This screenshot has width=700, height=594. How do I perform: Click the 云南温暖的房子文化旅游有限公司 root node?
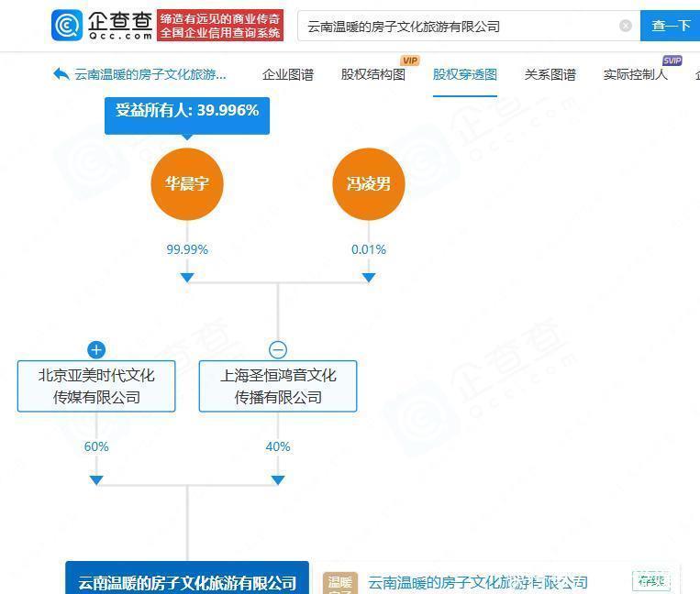point(187,581)
